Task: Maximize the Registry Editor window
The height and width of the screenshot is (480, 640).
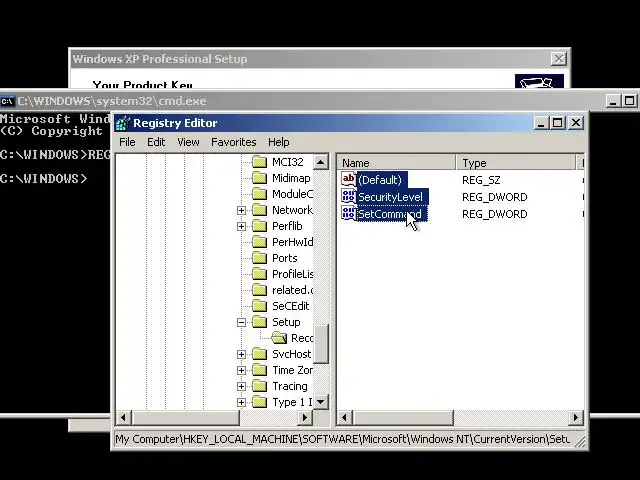Action: [558, 122]
